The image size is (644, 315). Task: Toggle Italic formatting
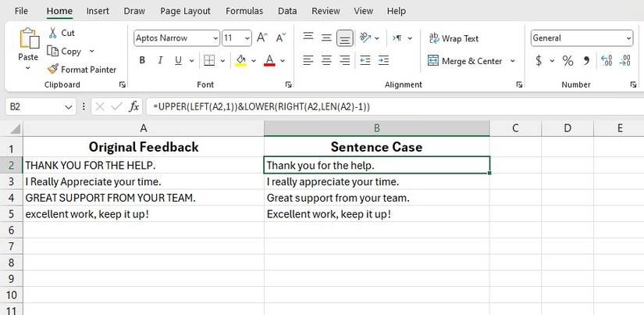(x=161, y=61)
